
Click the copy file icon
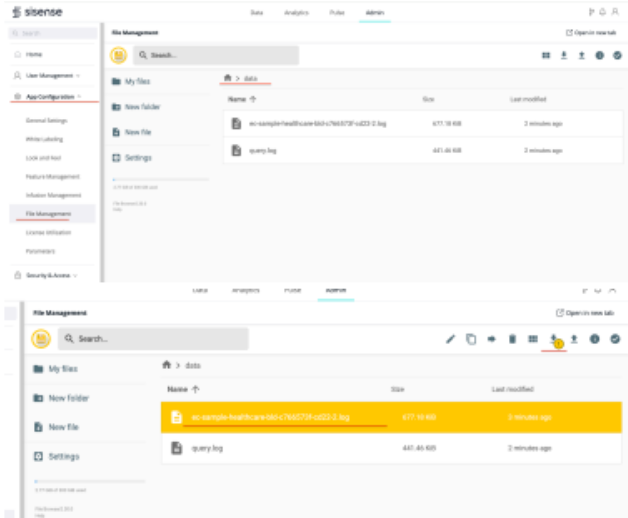(x=471, y=339)
